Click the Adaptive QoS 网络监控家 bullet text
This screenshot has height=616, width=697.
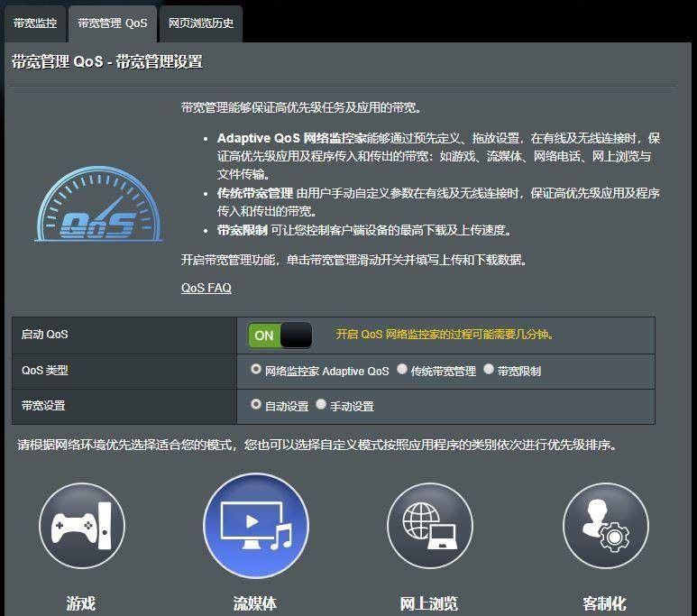(438, 156)
